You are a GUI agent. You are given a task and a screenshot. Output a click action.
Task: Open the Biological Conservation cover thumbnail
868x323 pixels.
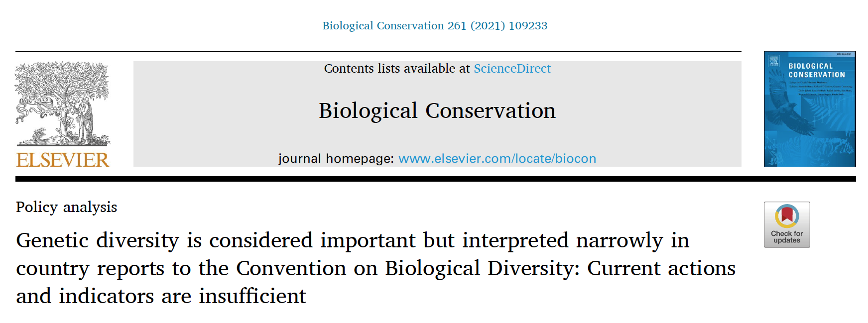coord(810,108)
